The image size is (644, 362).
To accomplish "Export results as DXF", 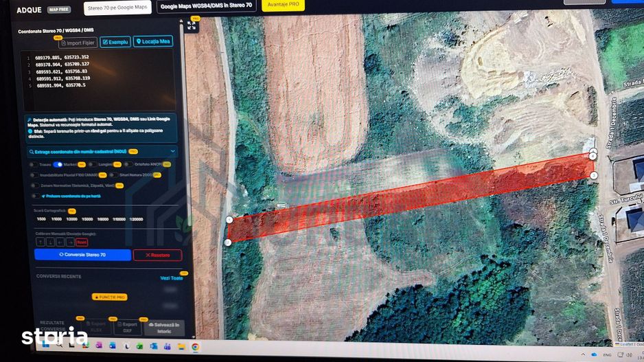I will [x=127, y=327].
